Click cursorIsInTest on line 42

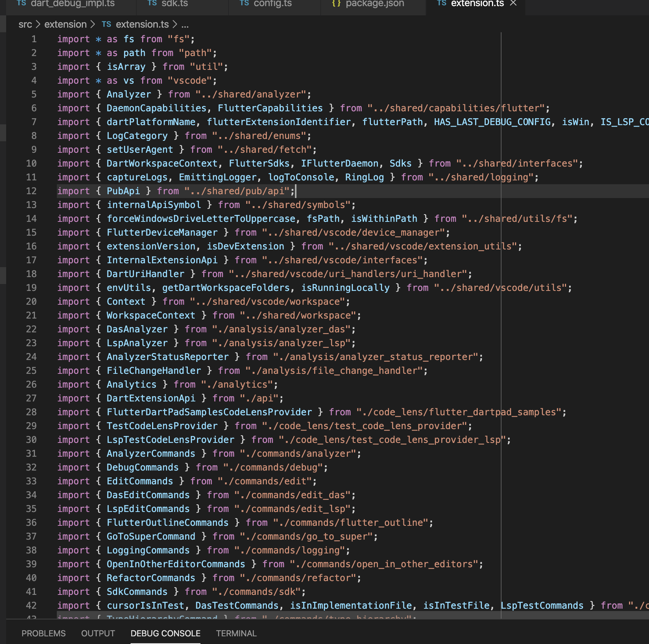click(x=146, y=606)
